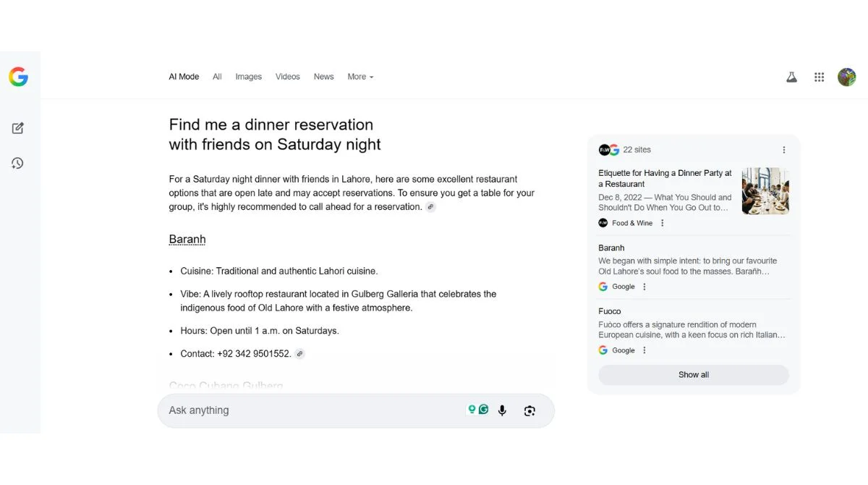Open source link icon after intro paragraph

point(430,207)
